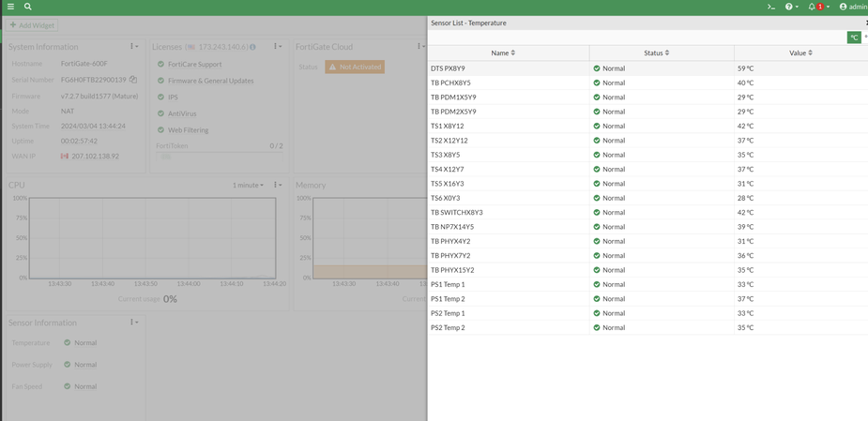The image size is (868, 421).
Task: Expand the CPU 1 minute interval dropdown
Action: coord(249,186)
